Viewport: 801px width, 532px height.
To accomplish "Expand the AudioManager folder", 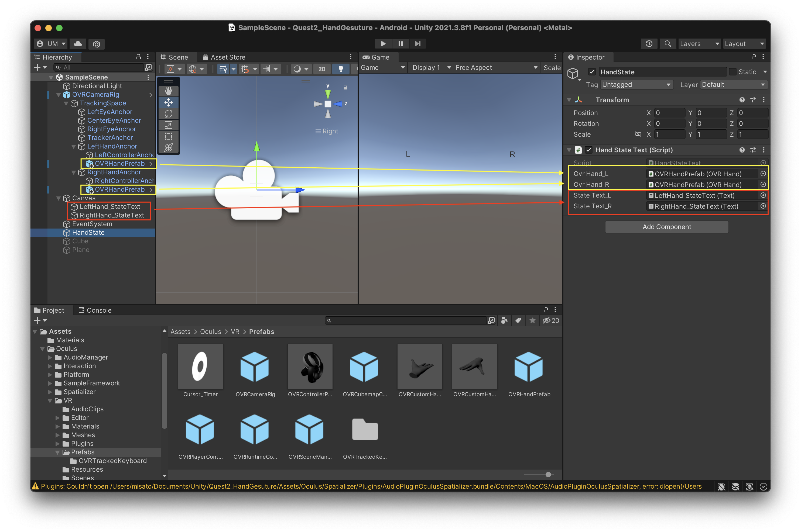I will tap(50, 357).
